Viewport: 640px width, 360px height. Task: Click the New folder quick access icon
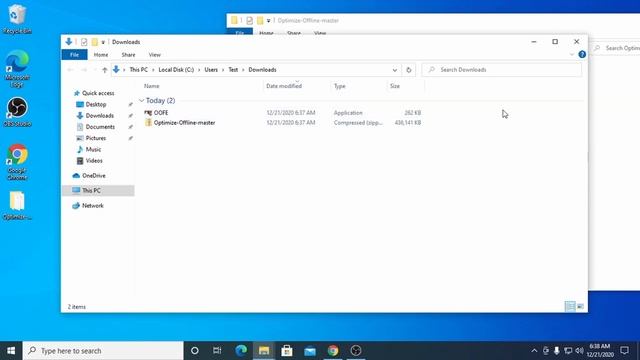(x=94, y=42)
